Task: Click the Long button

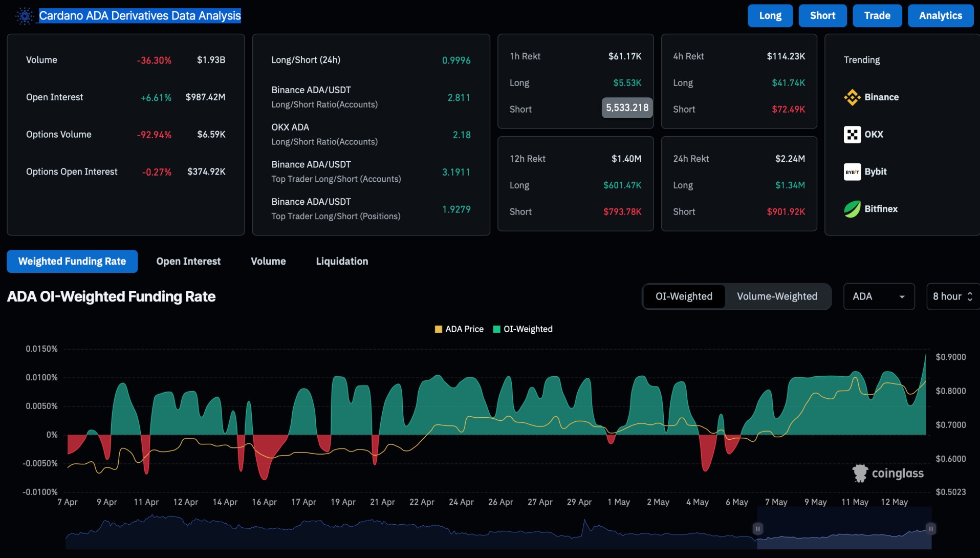Action: (x=770, y=16)
